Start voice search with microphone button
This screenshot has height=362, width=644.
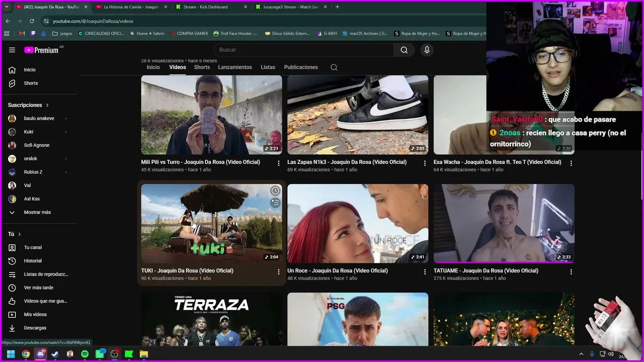pyautogui.click(x=427, y=50)
